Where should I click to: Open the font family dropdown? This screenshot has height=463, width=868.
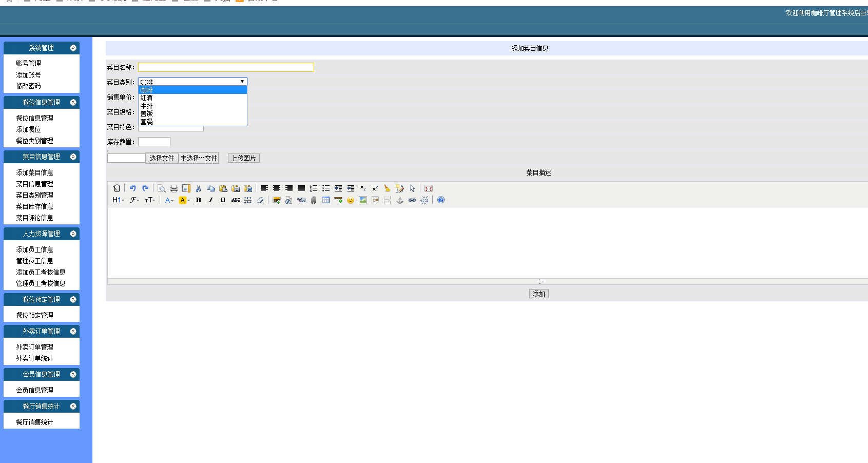click(x=134, y=200)
